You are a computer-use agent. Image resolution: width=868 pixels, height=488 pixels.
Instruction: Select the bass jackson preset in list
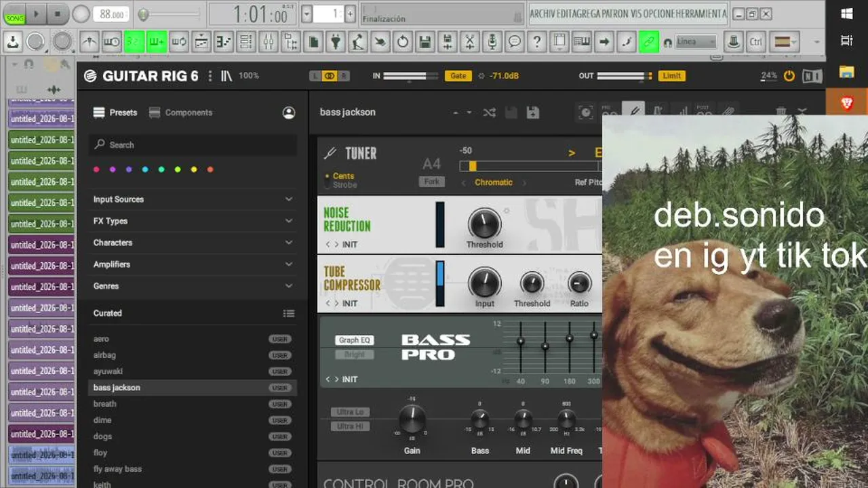tap(193, 388)
